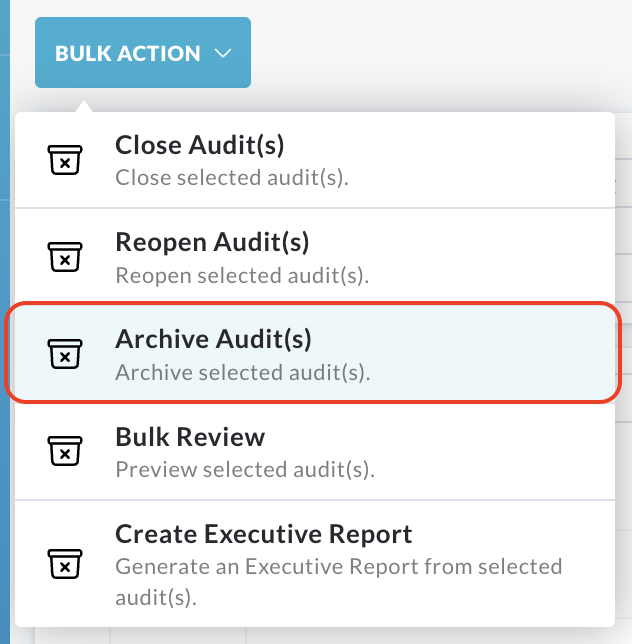Screen dimensions: 632x644
Task: Click the 'Archive selected audit(s).' description text
Action: [243, 373]
